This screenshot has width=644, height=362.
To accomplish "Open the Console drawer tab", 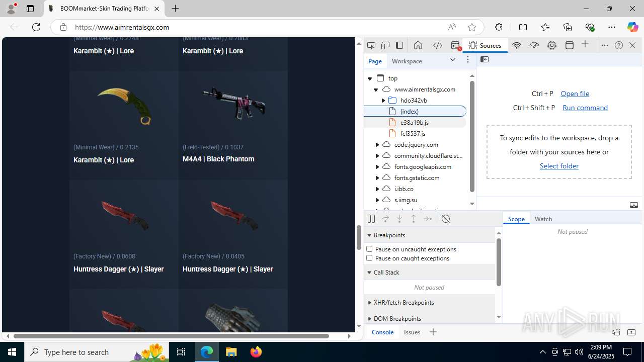I will (x=382, y=332).
